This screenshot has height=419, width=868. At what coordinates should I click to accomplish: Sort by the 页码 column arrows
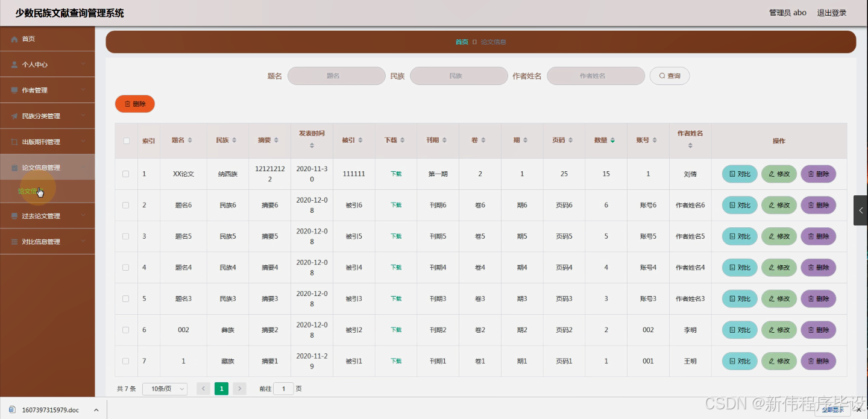point(570,140)
